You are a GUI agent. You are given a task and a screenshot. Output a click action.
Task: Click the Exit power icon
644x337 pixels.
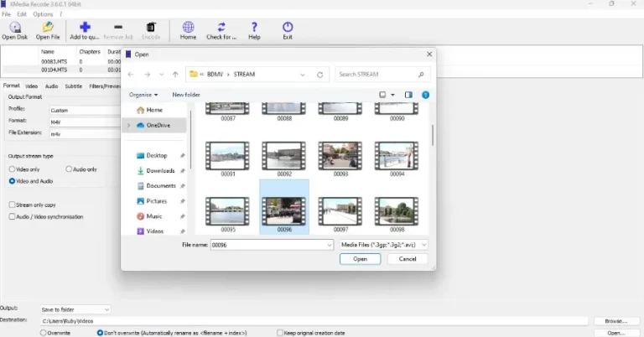(288, 28)
